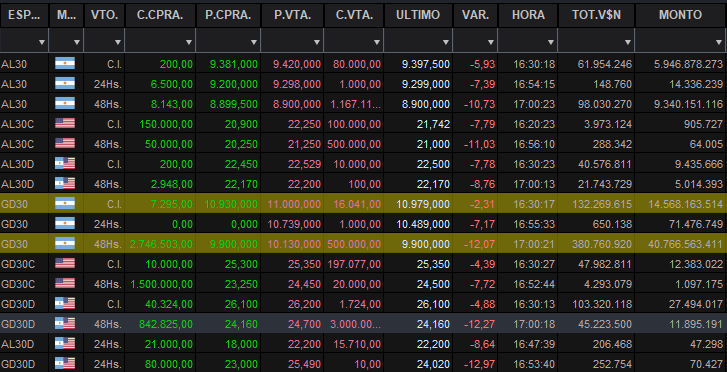The height and width of the screenshot is (372, 727).
Task: Select the highlighted last price 10.979,000
Action: 418,203
